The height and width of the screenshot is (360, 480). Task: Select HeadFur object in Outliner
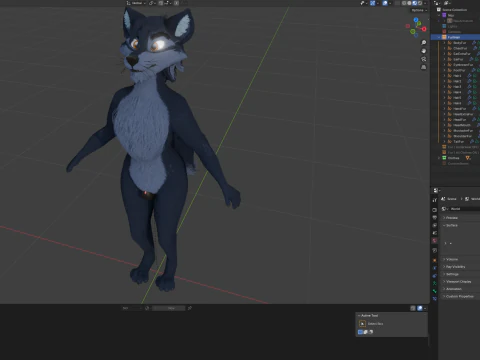click(460, 120)
